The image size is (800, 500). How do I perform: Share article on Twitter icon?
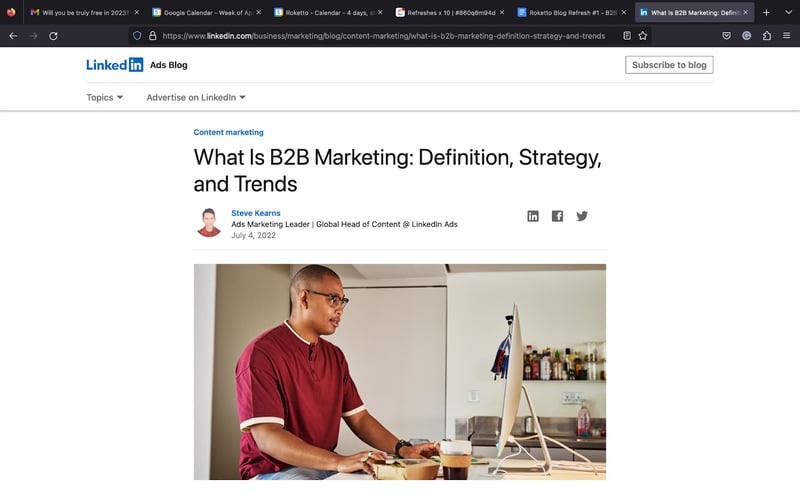582,216
